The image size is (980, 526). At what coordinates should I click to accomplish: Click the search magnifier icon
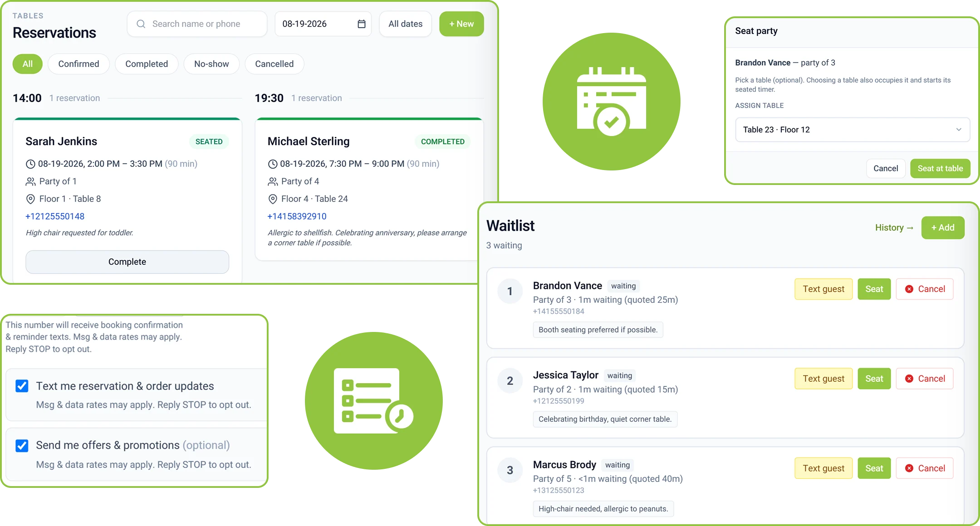coord(141,24)
